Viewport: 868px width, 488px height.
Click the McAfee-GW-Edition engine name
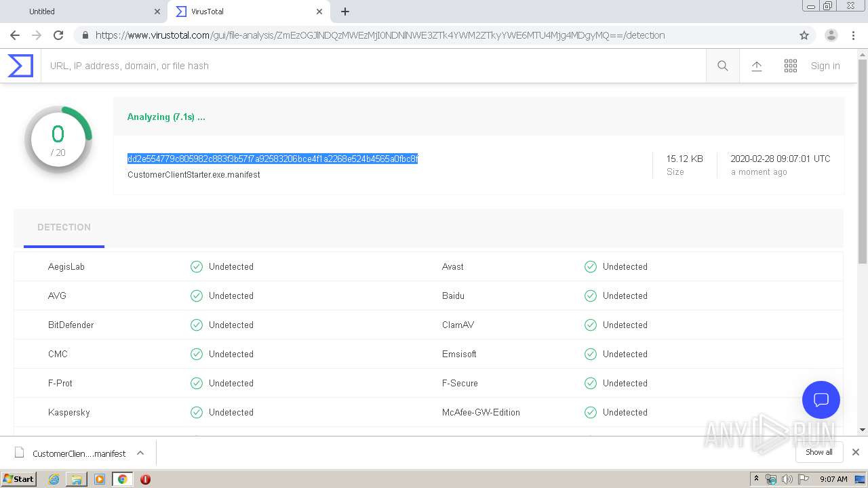click(x=481, y=412)
